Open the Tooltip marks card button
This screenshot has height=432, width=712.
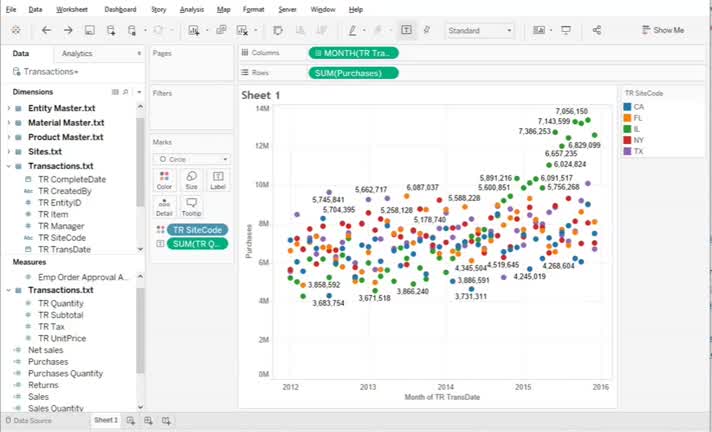(x=191, y=207)
